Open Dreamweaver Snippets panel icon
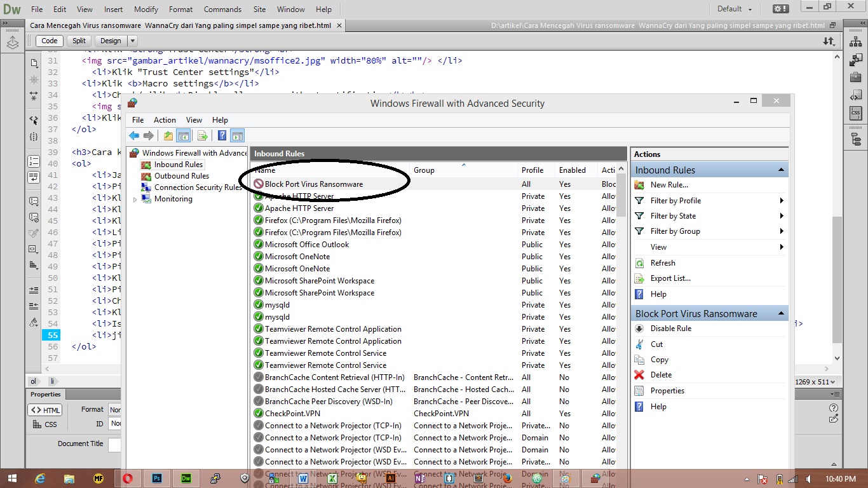Viewport: 868px width, 488px height. tap(856, 96)
